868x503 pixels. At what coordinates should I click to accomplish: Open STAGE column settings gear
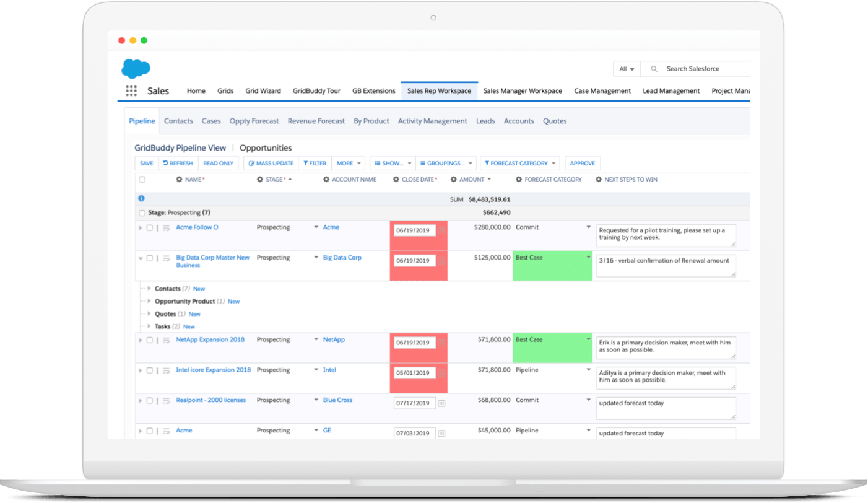(260, 180)
